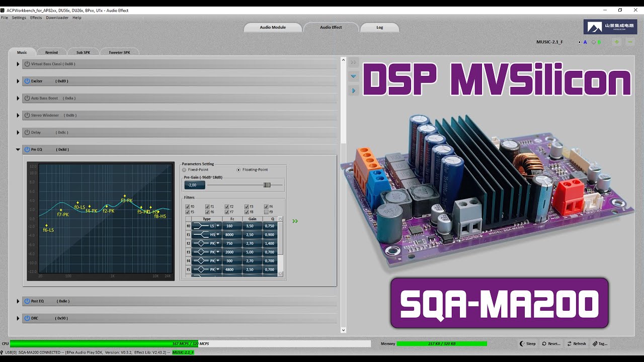Select Fixed-Point radio button
This screenshot has width=644, height=362.
click(184, 170)
